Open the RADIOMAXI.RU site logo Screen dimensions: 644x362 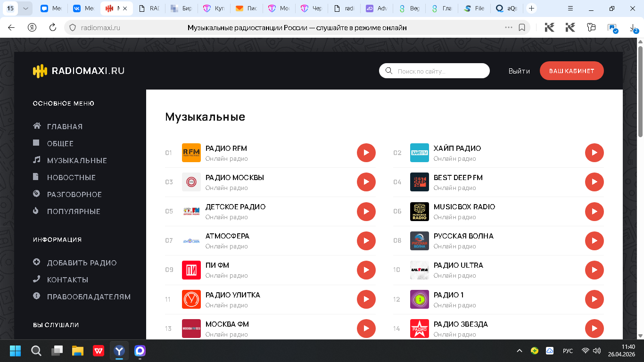79,71
